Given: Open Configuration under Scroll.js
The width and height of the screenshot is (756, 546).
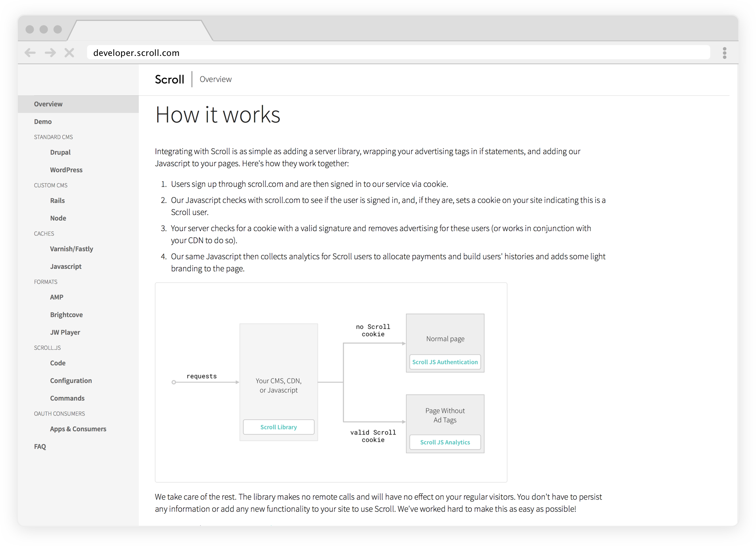Looking at the screenshot, I should (71, 381).
